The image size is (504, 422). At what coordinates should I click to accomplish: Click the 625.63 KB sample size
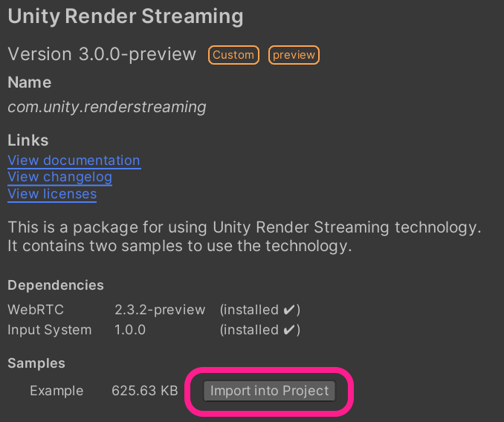click(x=144, y=391)
